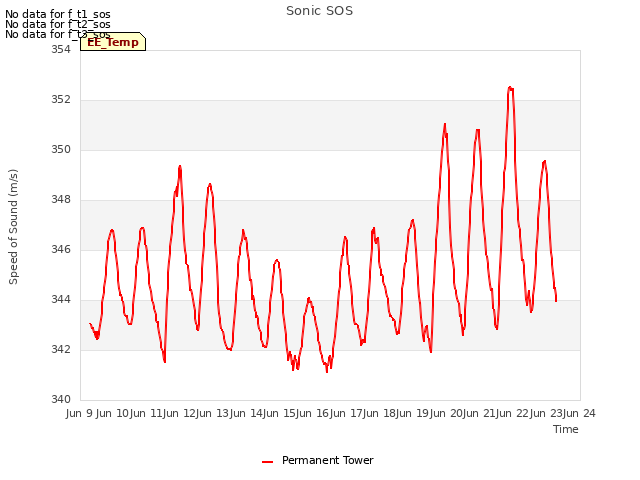Toggle the Permanent Tower legend entry
The image size is (640, 480).
point(318,460)
